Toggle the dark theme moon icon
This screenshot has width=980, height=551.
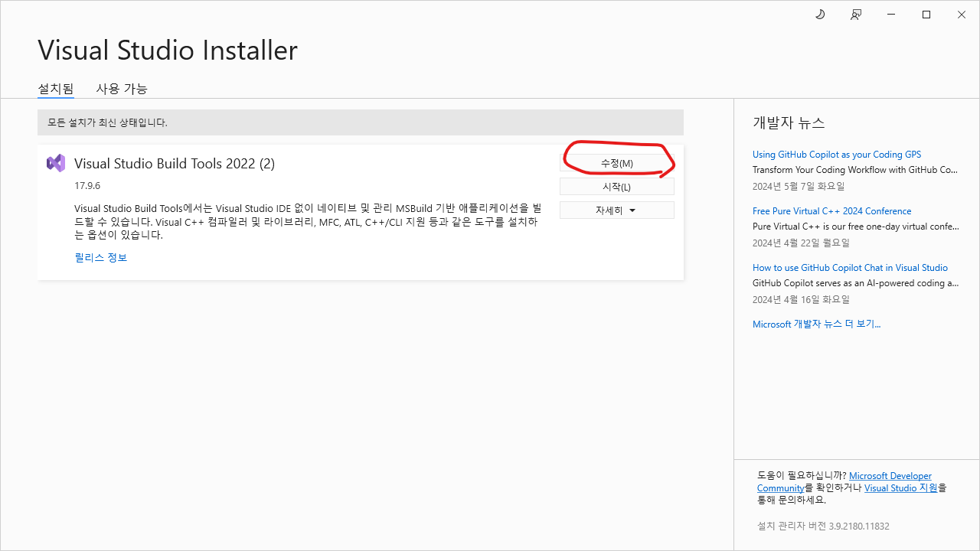(x=820, y=15)
